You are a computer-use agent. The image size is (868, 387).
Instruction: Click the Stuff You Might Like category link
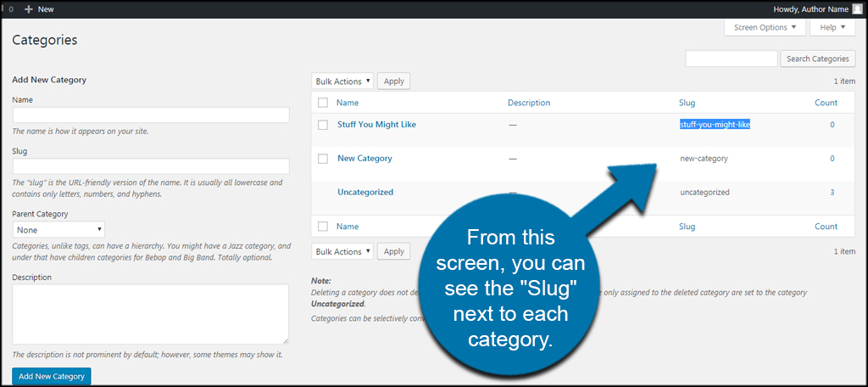(x=376, y=125)
